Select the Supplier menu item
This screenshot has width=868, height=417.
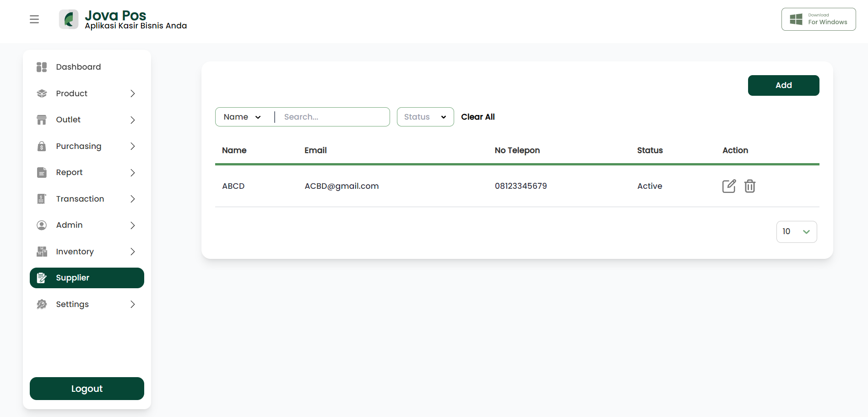(87, 278)
